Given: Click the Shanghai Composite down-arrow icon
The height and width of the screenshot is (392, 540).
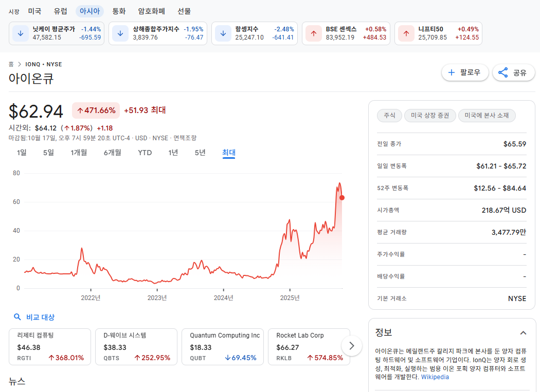Looking at the screenshot, I should coord(120,33).
